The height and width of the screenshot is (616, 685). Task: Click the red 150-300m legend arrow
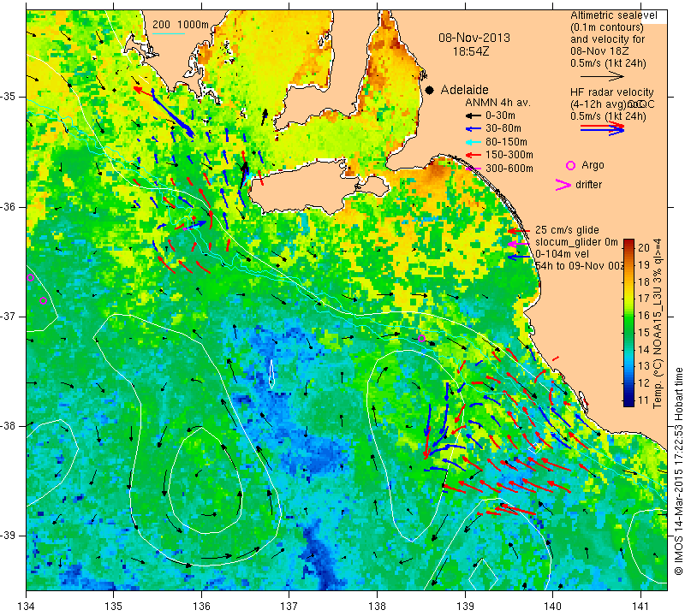coord(473,155)
